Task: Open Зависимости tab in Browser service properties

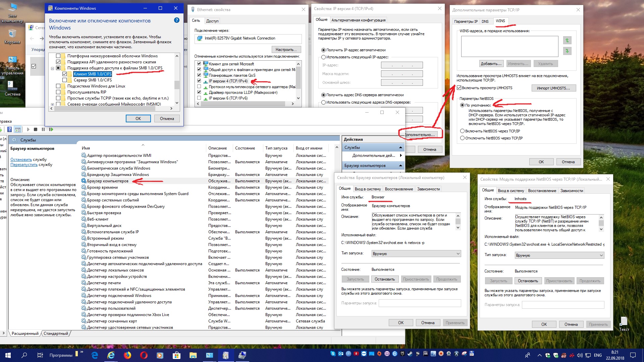Action: point(428,189)
